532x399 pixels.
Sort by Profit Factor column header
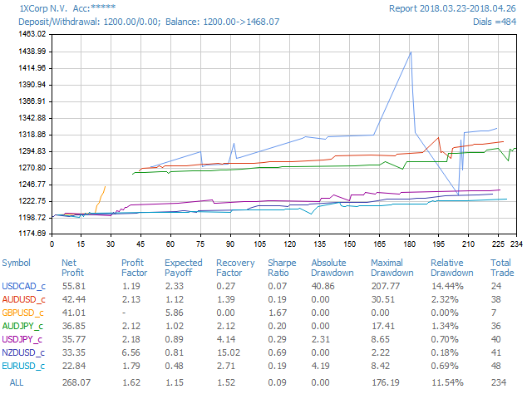(134, 268)
